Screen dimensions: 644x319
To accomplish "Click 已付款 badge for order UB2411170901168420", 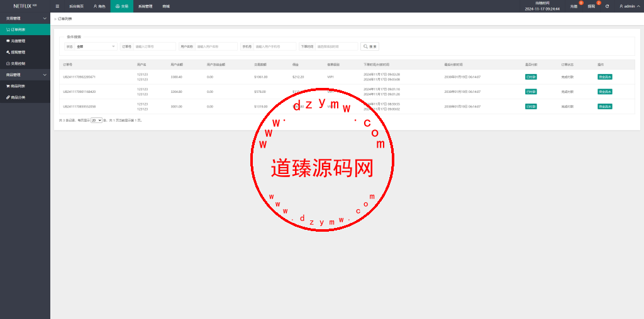I will point(531,92).
